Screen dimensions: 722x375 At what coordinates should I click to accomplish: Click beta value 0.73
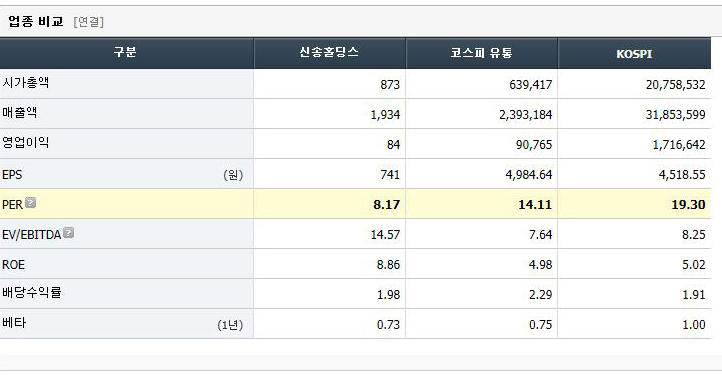pyautogui.click(x=389, y=324)
